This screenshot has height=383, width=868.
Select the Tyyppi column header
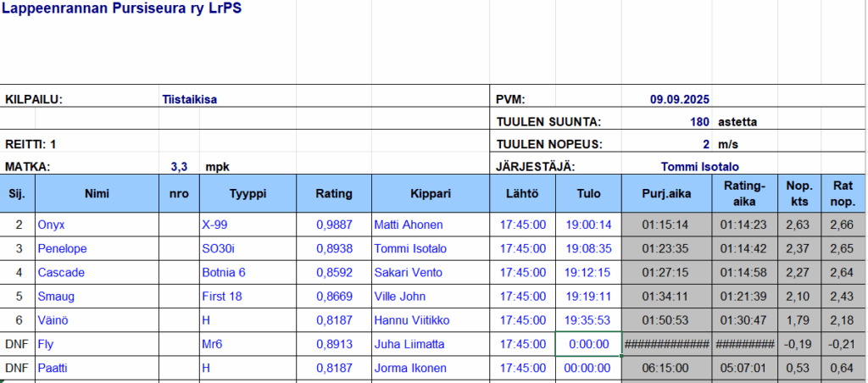[248, 193]
